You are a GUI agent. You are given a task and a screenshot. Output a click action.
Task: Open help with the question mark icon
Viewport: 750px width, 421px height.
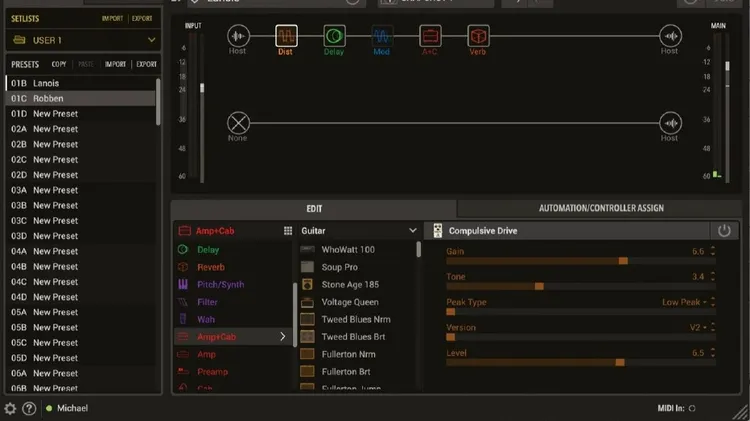29,408
